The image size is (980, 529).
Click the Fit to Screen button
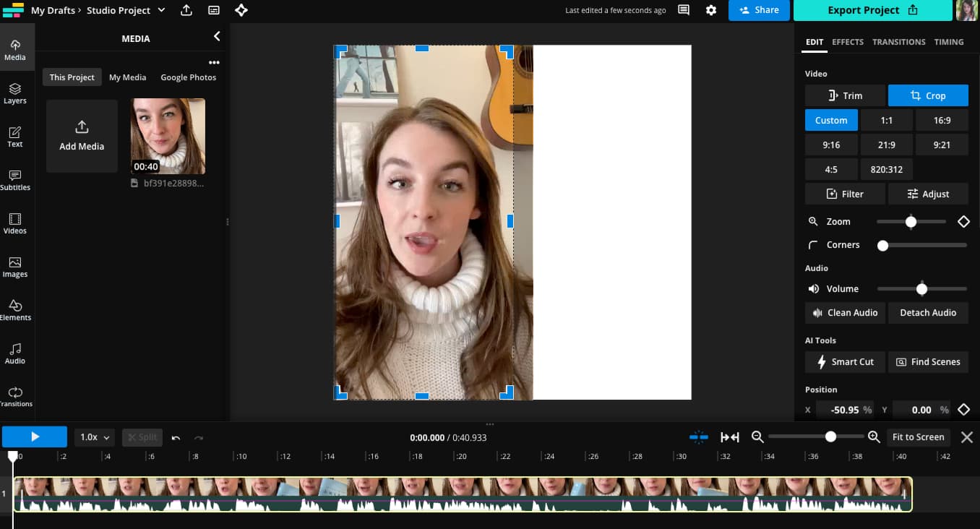point(919,437)
